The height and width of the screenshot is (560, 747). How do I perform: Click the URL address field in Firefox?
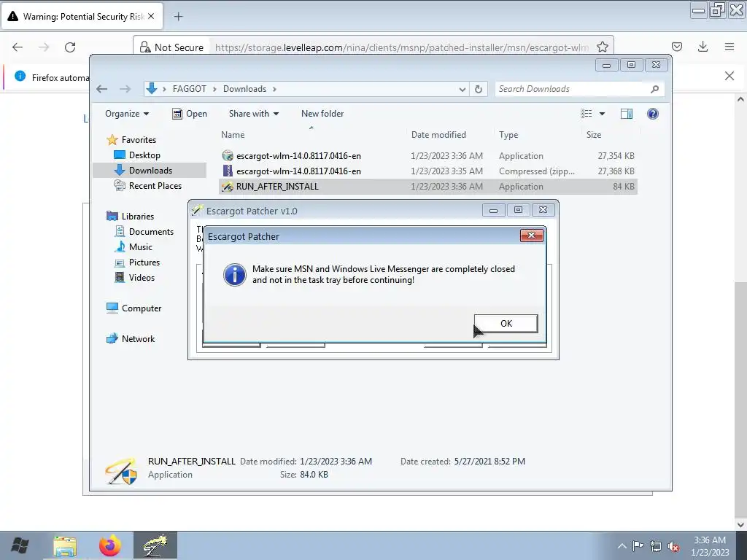click(402, 47)
